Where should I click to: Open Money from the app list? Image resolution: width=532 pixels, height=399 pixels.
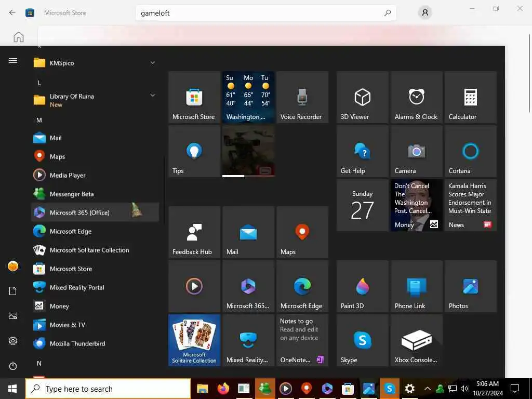[x=95, y=306]
